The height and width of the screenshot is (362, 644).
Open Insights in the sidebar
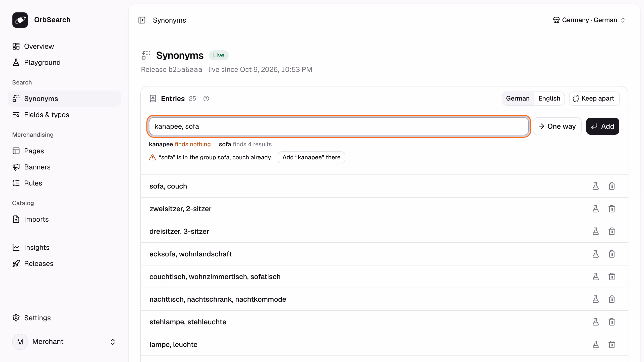point(64,247)
